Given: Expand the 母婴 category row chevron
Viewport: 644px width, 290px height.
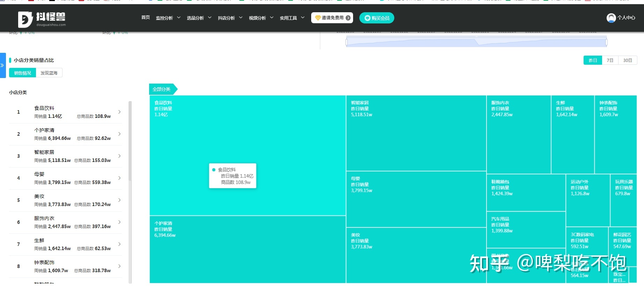Looking at the screenshot, I should (x=119, y=178).
